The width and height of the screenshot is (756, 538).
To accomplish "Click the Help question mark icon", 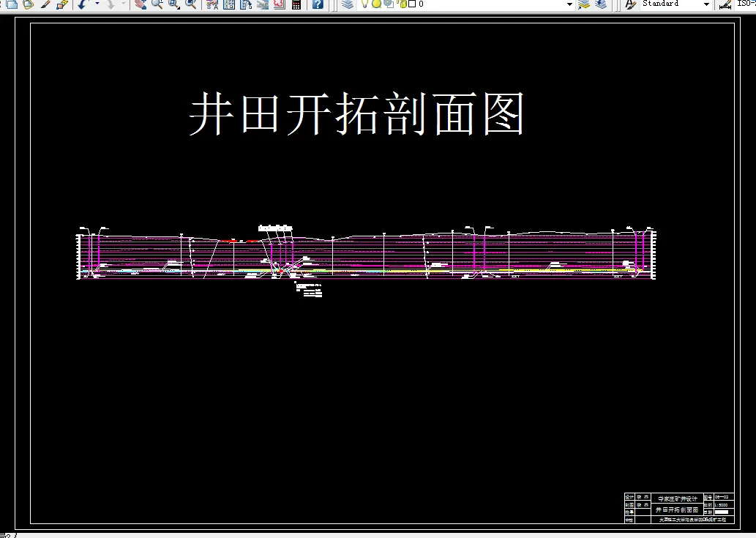I will (x=318, y=4).
